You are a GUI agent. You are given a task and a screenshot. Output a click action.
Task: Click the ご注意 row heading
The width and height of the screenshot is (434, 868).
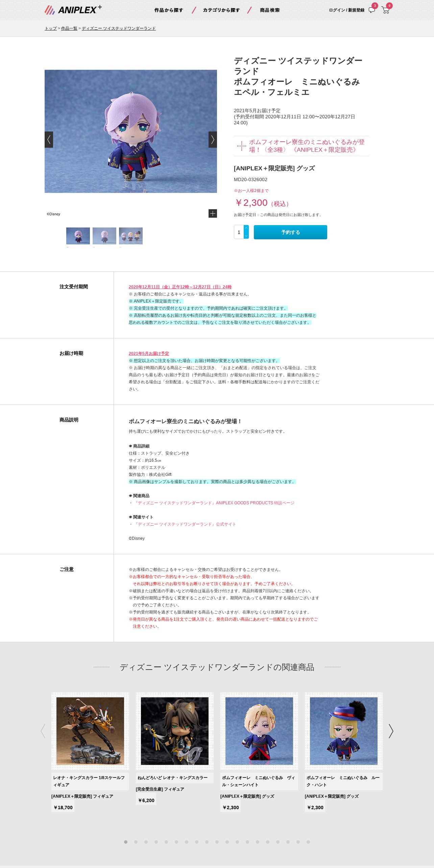point(67,569)
